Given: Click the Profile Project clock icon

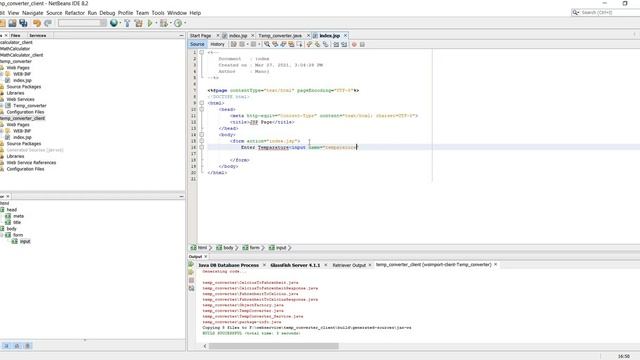Looking at the screenshot, I should click(178, 23).
